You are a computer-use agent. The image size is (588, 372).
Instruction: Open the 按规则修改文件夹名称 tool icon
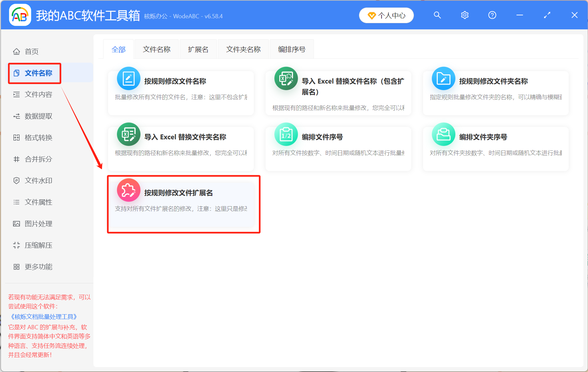click(443, 78)
